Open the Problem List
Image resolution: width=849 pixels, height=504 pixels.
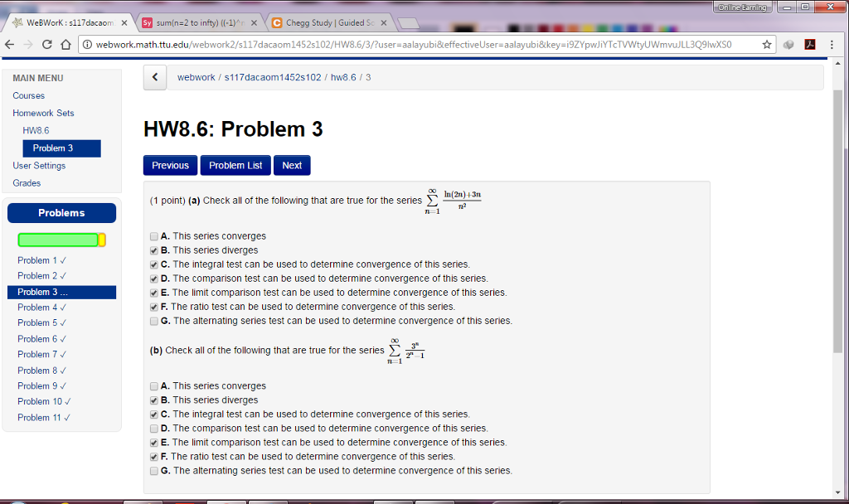[235, 165]
